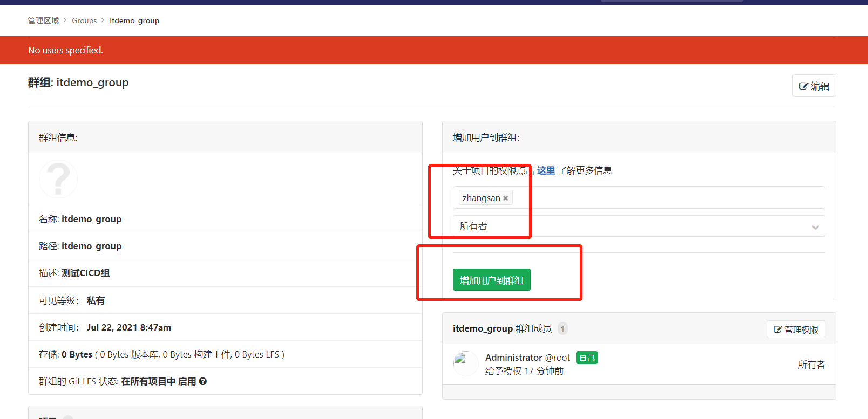Click the 在所有项目中 启用 LFS status text
The width and height of the screenshot is (868, 419).
(x=159, y=381)
